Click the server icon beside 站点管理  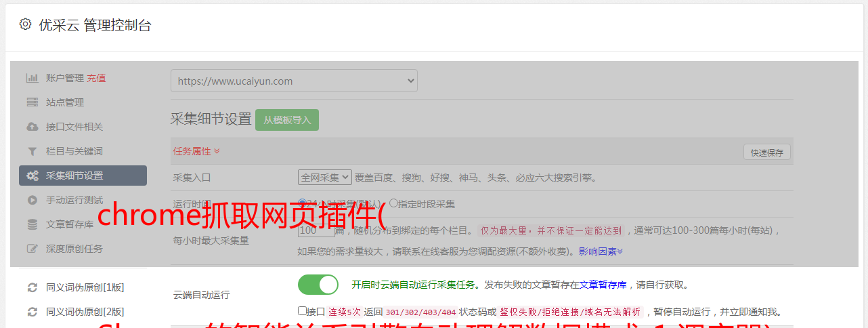[x=32, y=102]
